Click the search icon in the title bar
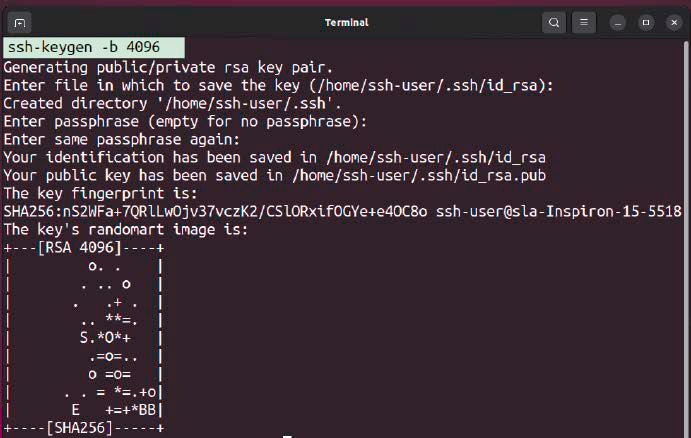Screen dimensions: 691x438 tap(554, 22)
